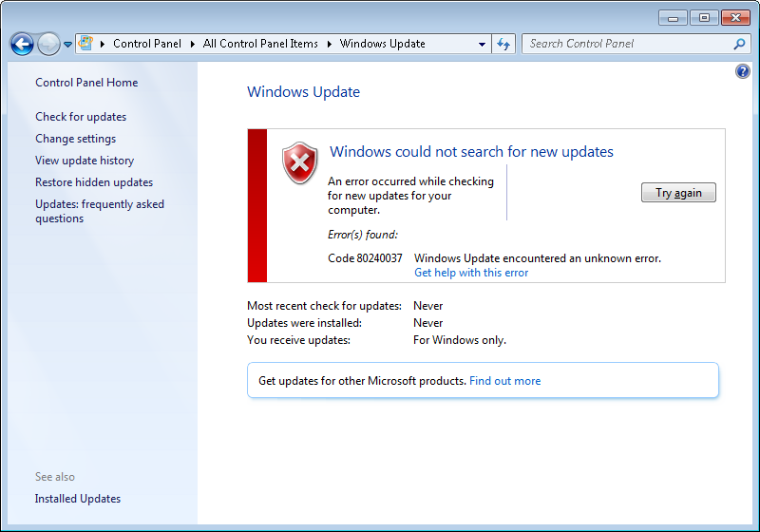Expand the arrow before Control Panel breadcrumb
760x532 pixels.
click(x=103, y=44)
